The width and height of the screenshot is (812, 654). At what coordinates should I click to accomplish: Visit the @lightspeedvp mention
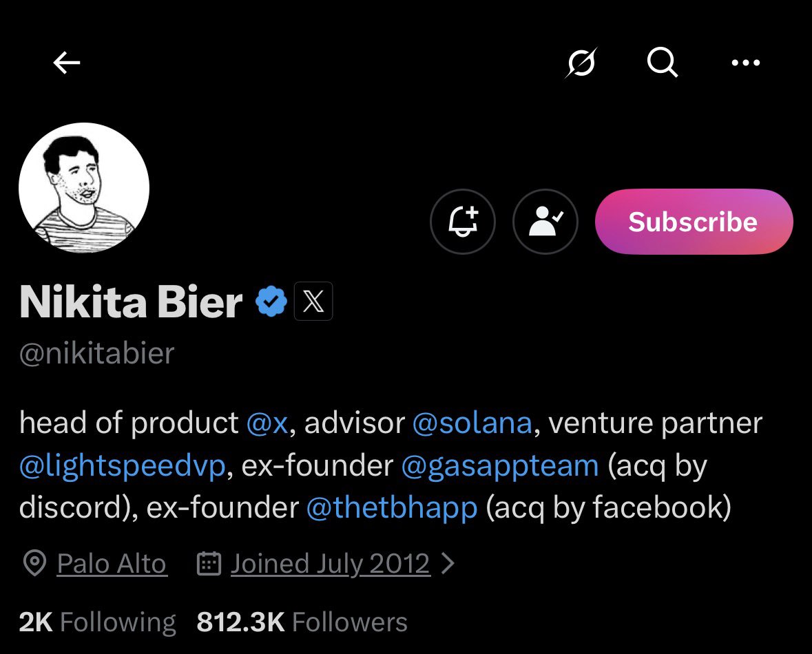coord(122,466)
